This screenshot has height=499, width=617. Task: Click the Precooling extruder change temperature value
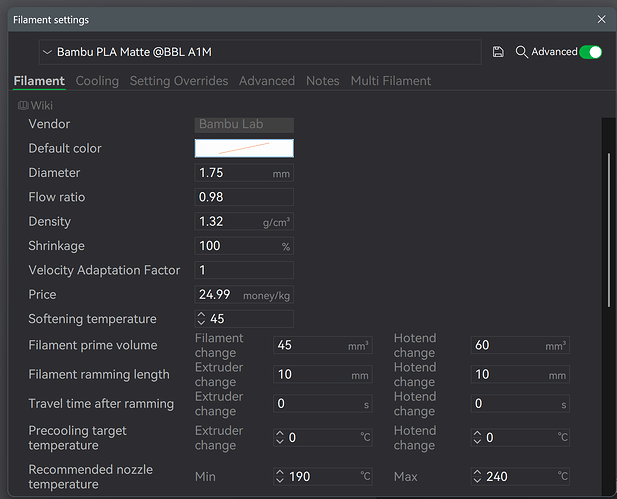pos(292,438)
